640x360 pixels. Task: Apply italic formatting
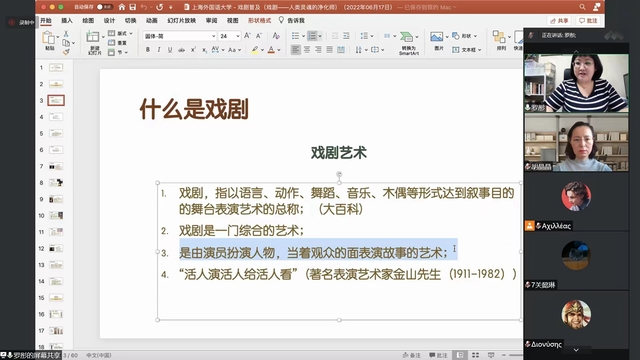tap(159, 50)
